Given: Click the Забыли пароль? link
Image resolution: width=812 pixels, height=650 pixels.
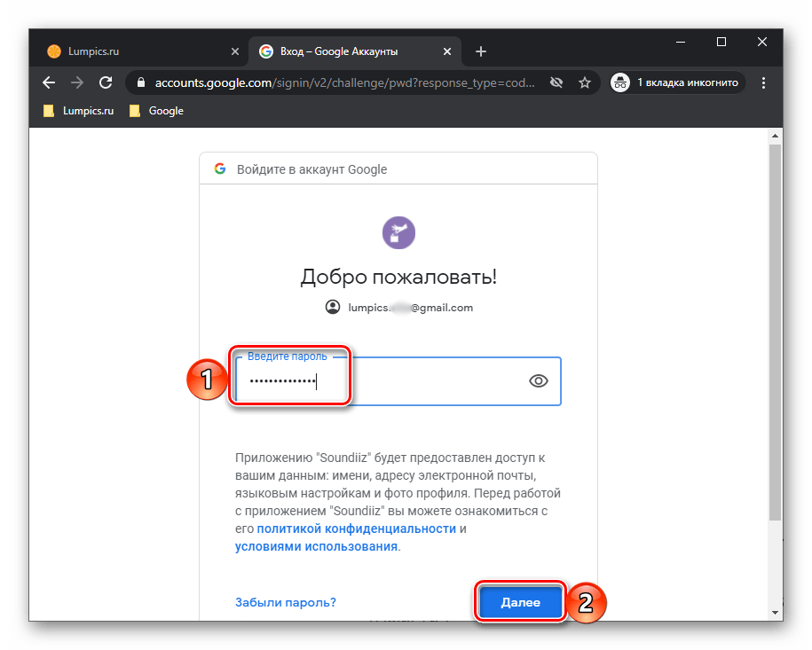Looking at the screenshot, I should click(x=285, y=602).
